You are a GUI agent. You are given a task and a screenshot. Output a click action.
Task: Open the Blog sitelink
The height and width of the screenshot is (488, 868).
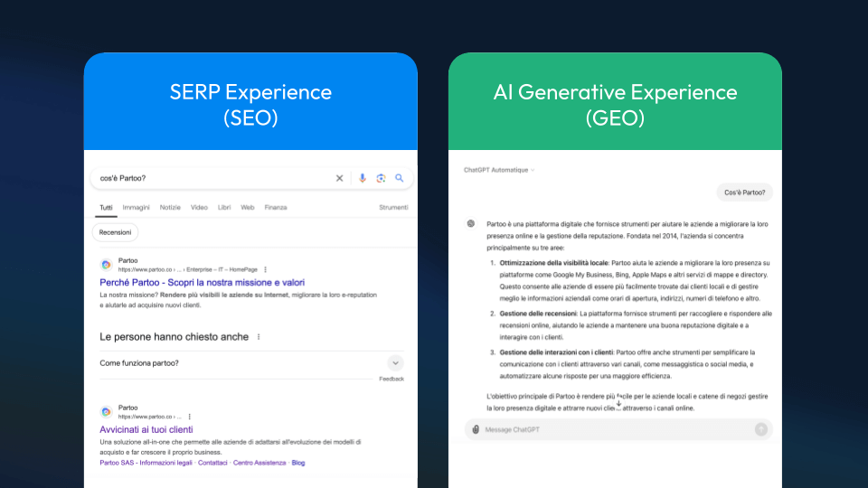click(x=298, y=463)
